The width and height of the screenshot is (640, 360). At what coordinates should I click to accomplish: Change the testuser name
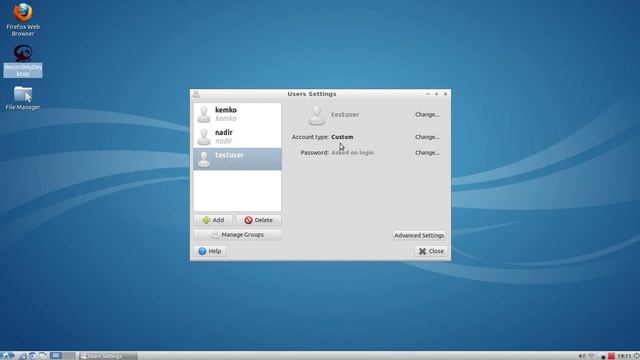click(427, 115)
